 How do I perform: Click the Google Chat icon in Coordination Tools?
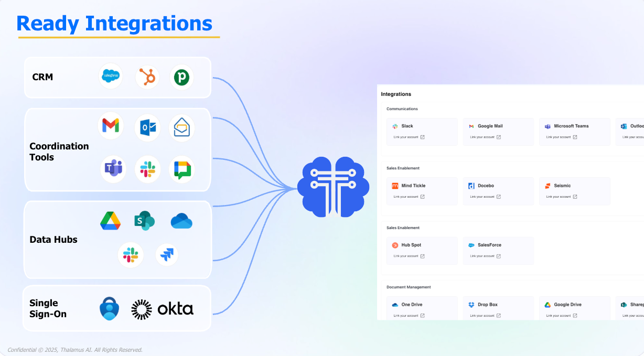182,169
